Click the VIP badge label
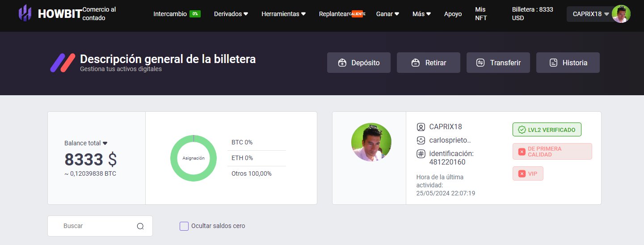644x245 pixels. [528, 173]
